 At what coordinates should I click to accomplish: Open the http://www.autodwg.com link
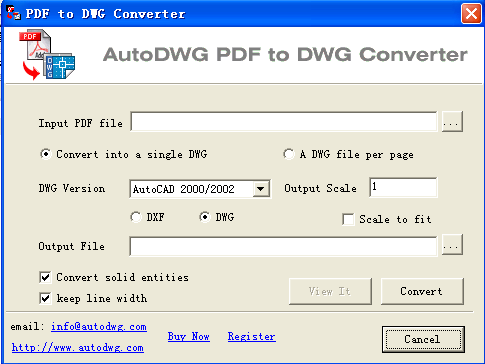coord(78,348)
